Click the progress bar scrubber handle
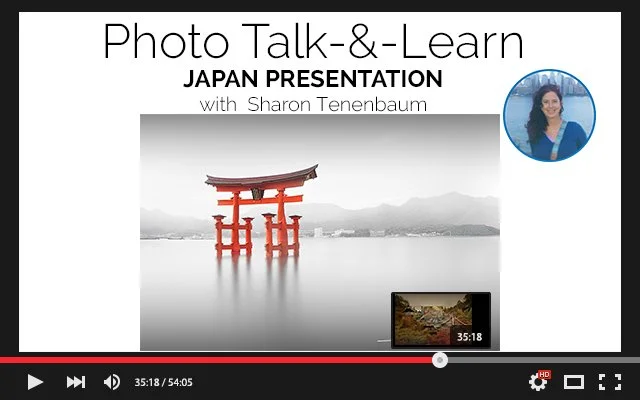 click(440, 360)
